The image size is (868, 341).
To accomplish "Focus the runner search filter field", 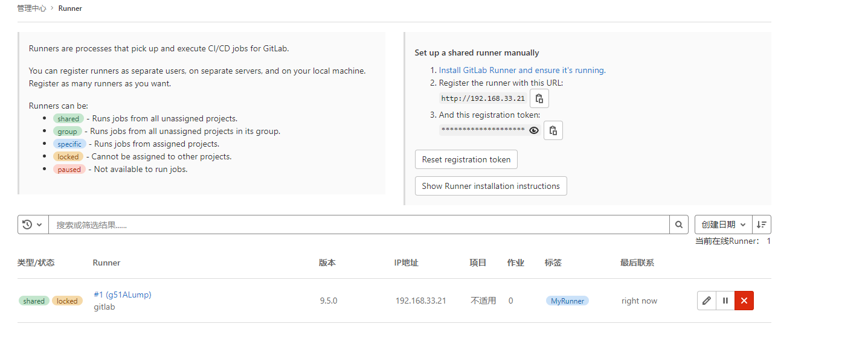I will tap(359, 225).
